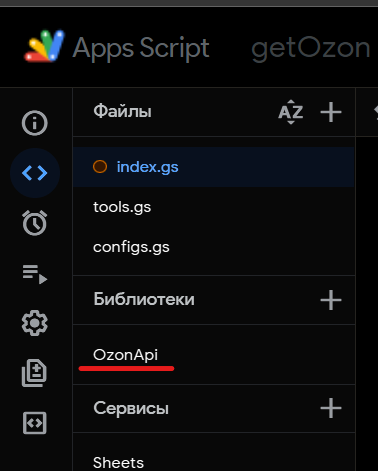378x471 pixels.
Task: Open the Executions list-play icon
Action: coord(35,274)
